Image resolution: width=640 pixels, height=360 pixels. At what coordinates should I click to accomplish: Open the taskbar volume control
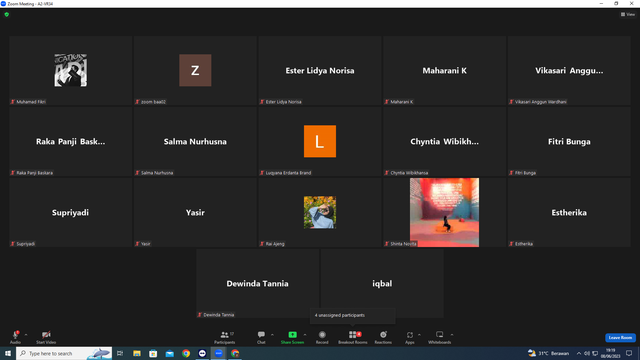coord(587,353)
